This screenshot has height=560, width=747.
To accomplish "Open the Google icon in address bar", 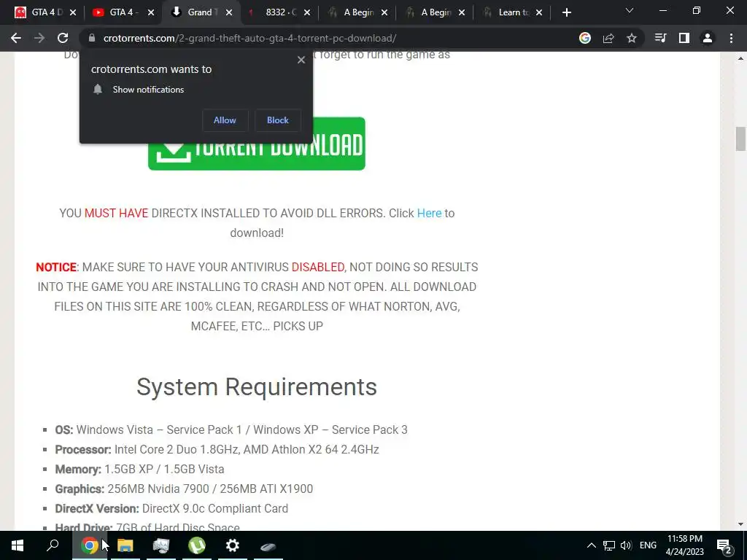I will coord(584,38).
